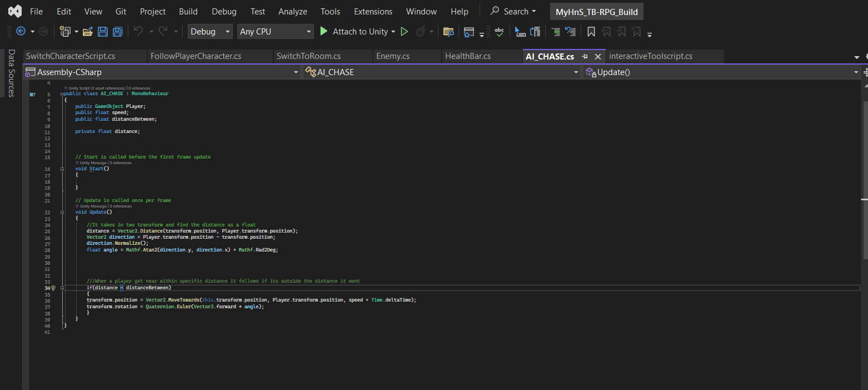This screenshot has width=868, height=390.
Task: Open the Data Sources side panel tab
Action: point(11,73)
